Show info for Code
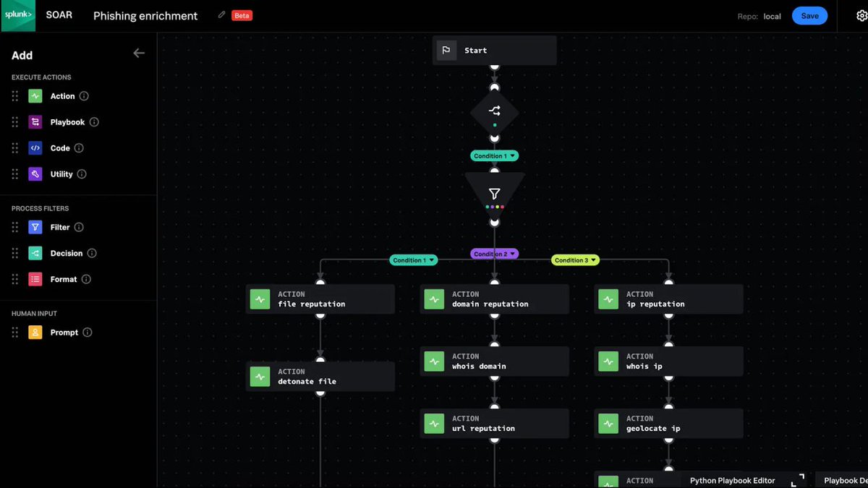The width and height of the screenshot is (868, 488). [79, 148]
